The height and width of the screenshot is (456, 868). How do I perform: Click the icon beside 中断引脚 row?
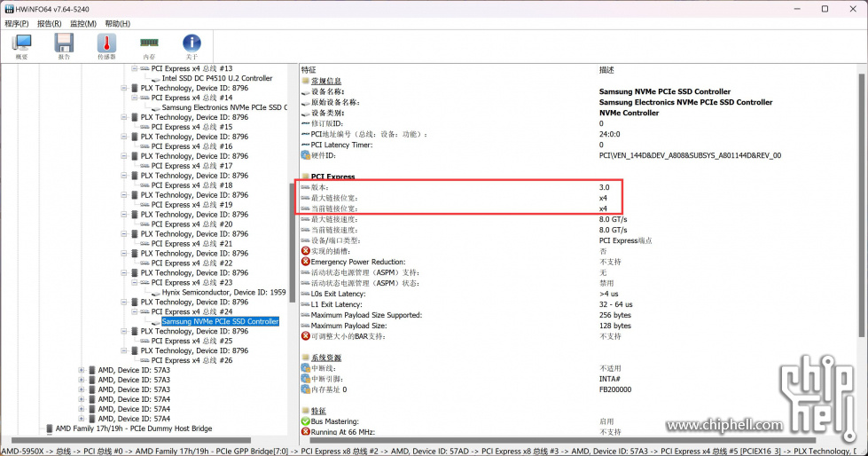click(x=306, y=379)
